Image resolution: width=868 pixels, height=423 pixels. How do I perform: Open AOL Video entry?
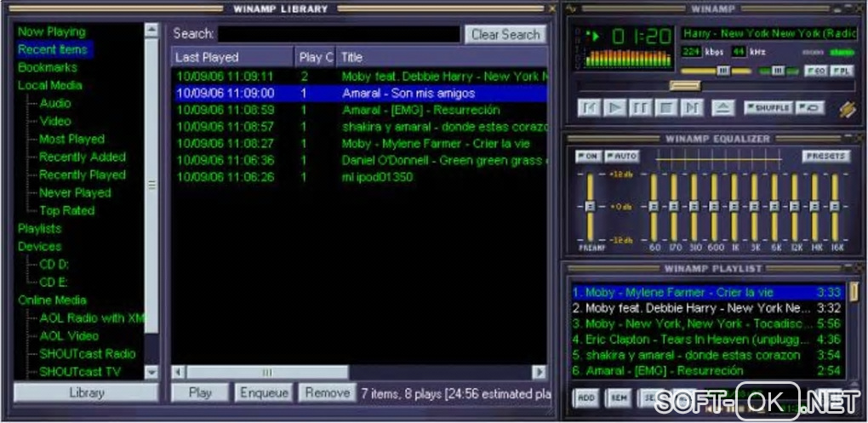click(x=69, y=336)
